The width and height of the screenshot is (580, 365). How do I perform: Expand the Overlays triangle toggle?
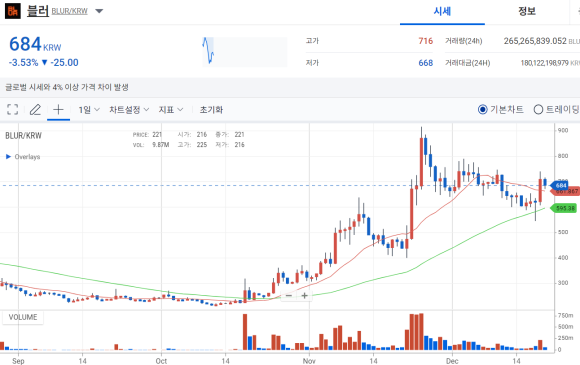(8, 156)
